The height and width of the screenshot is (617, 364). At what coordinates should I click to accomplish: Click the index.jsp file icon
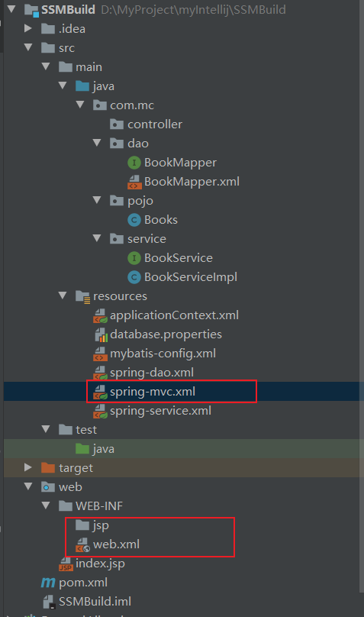tap(66, 564)
